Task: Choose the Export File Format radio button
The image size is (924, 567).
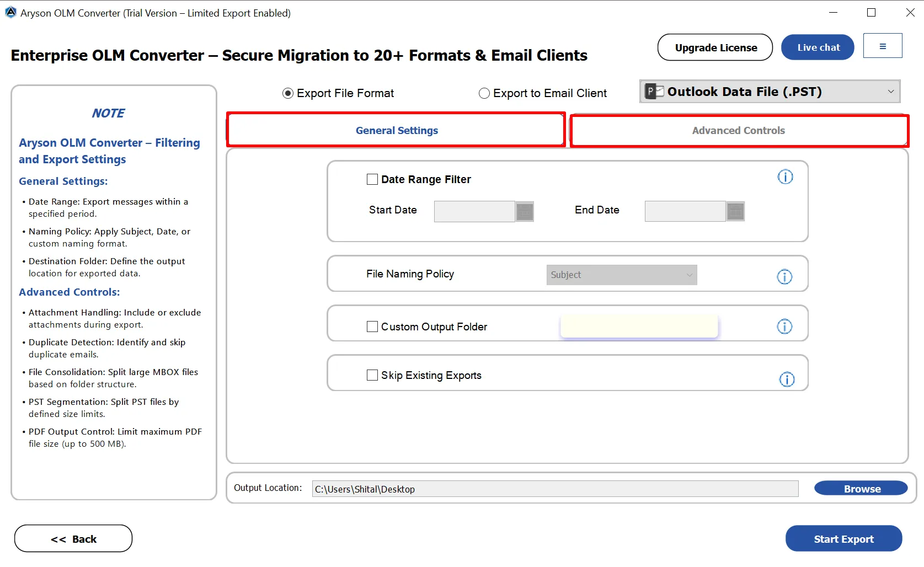Action: 287,93
